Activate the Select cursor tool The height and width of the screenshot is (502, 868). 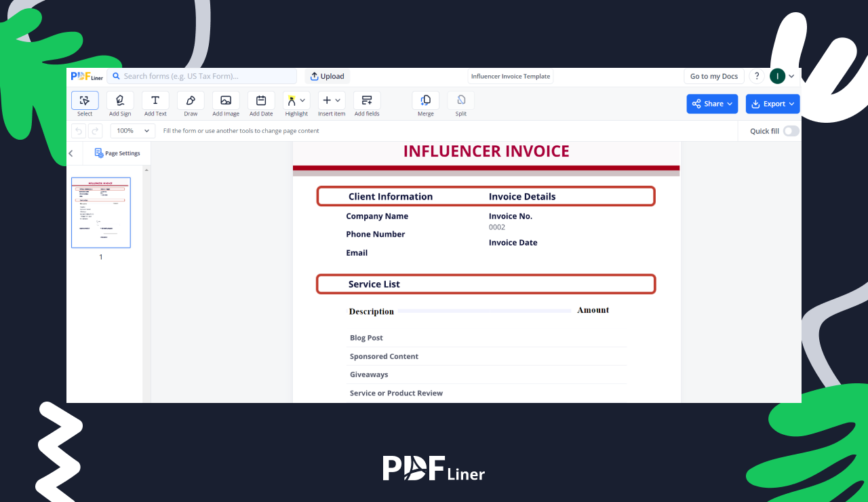point(85,101)
